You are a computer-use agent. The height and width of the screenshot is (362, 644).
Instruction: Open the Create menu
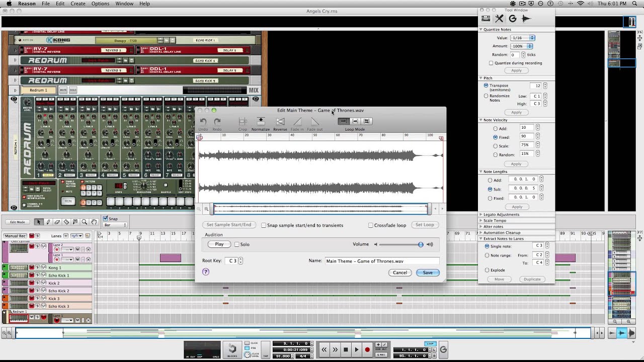pos(78,4)
